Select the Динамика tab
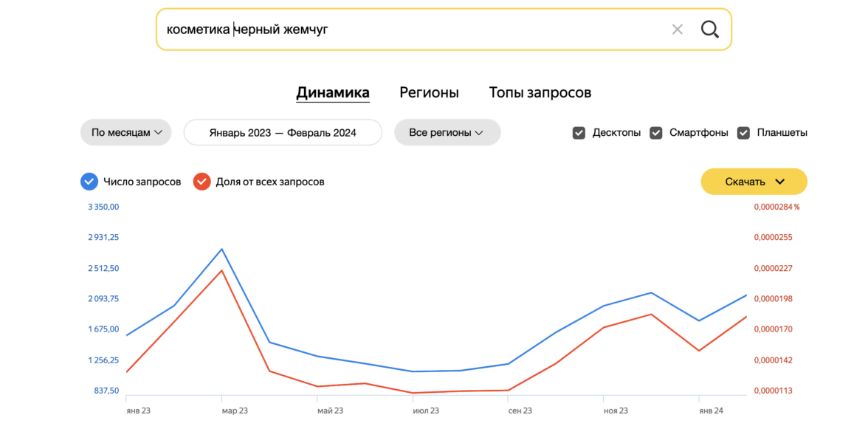Image resolution: width=868 pixels, height=429 pixels. click(x=333, y=93)
